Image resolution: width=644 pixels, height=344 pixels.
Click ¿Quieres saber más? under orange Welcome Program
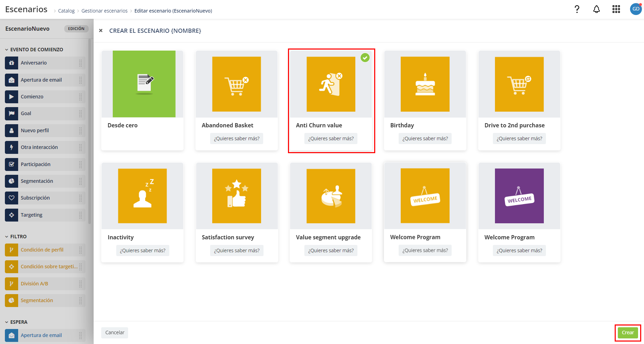coord(425,250)
